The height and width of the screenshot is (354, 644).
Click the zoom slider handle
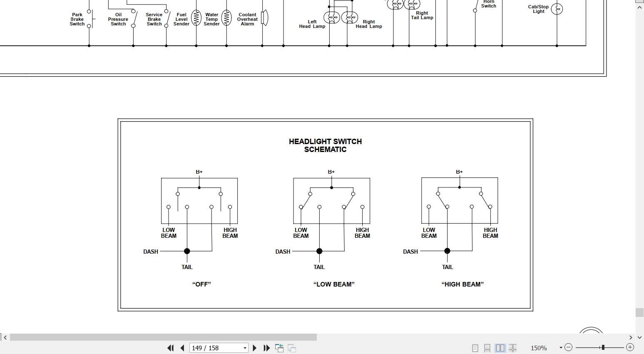603,347
